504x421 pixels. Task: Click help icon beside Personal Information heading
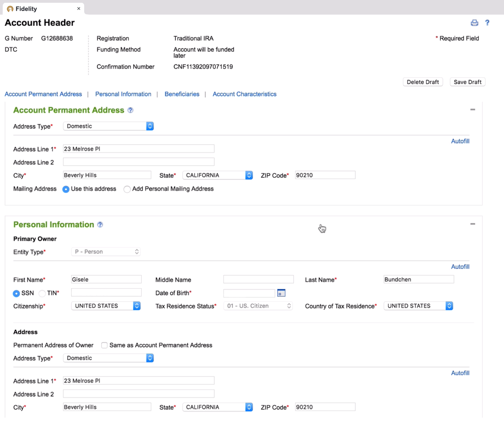(x=100, y=225)
